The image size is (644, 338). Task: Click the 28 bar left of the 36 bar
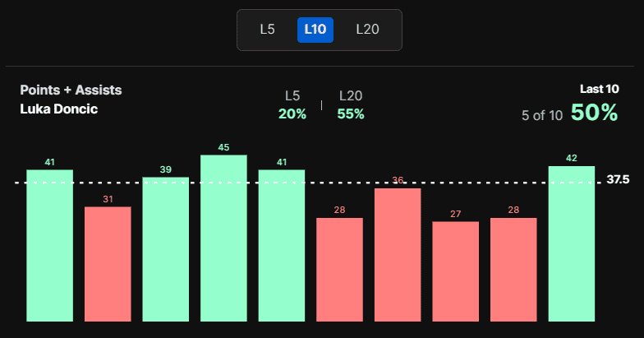339,269
